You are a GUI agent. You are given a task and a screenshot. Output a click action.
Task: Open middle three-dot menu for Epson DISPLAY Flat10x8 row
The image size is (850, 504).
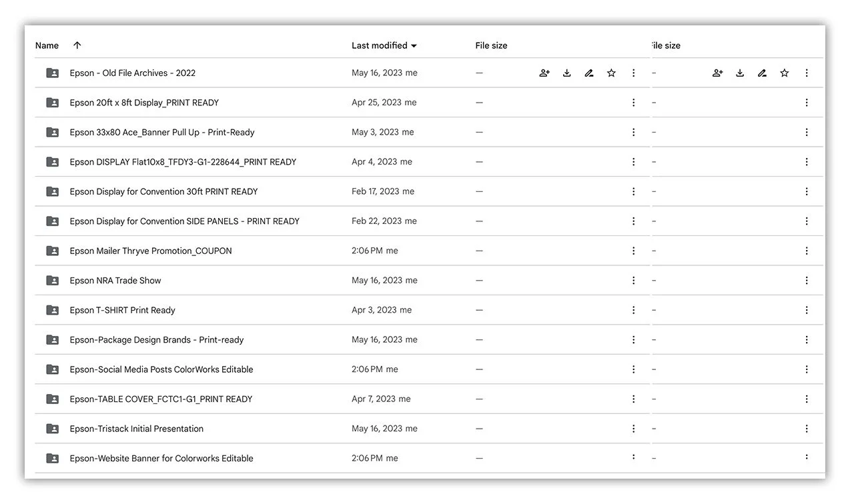click(633, 162)
